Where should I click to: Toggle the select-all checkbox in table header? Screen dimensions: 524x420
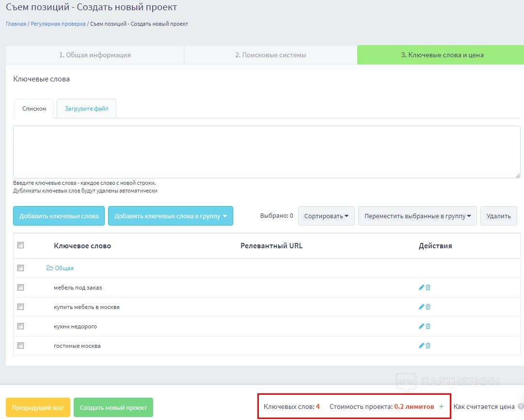coord(20,245)
